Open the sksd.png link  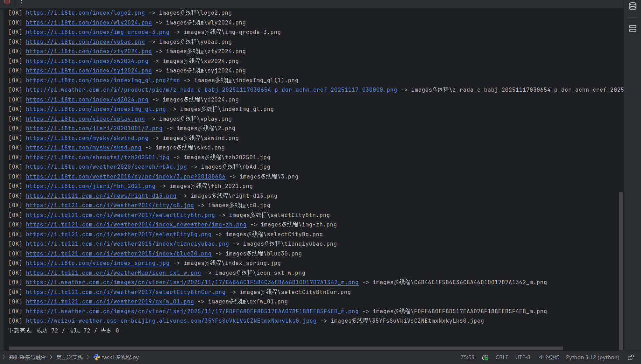[x=83, y=148]
